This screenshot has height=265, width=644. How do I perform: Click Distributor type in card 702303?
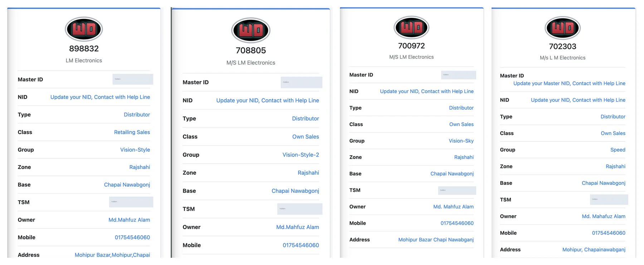(x=613, y=117)
